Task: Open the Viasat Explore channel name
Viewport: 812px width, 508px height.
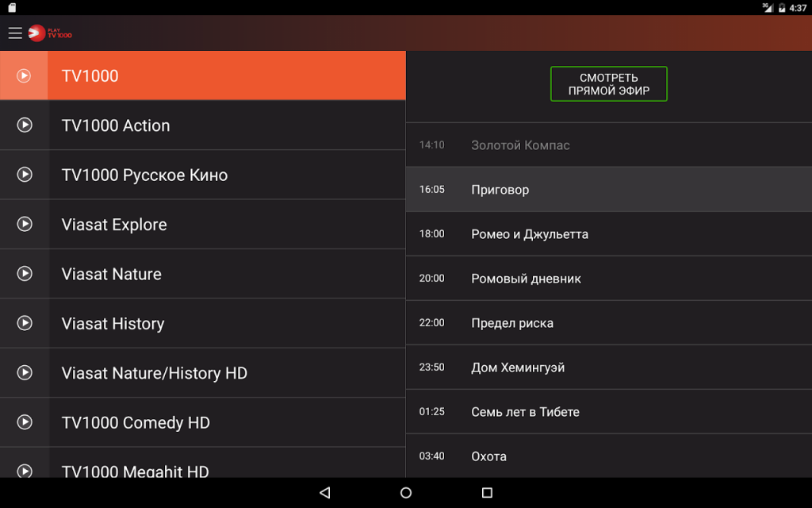Action: coord(114,225)
